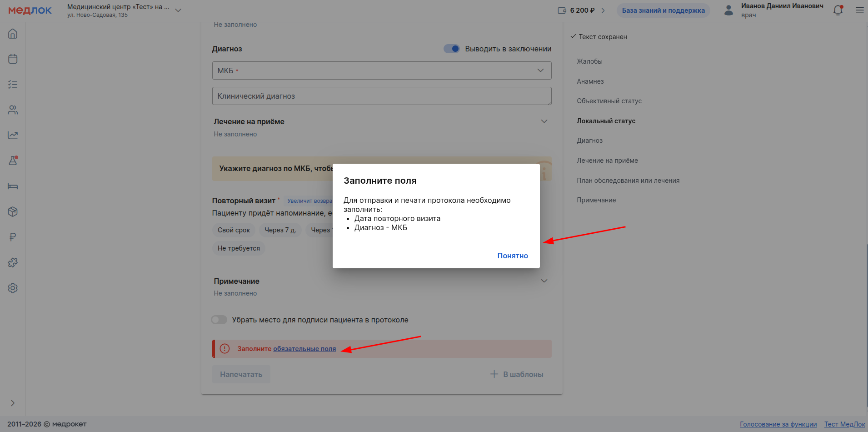Open the home icon in sidebar
868x432 pixels.
pyautogui.click(x=13, y=34)
